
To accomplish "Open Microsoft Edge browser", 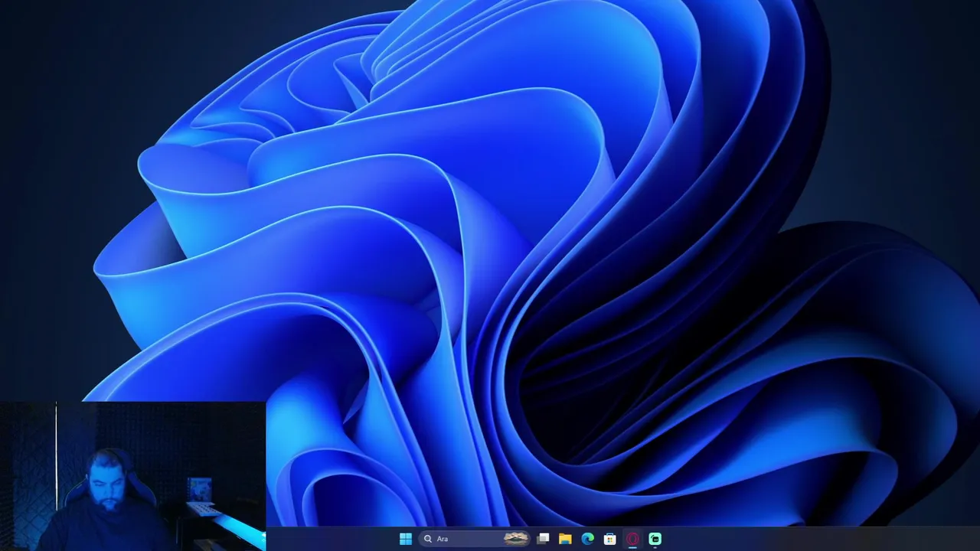I will pyautogui.click(x=587, y=539).
